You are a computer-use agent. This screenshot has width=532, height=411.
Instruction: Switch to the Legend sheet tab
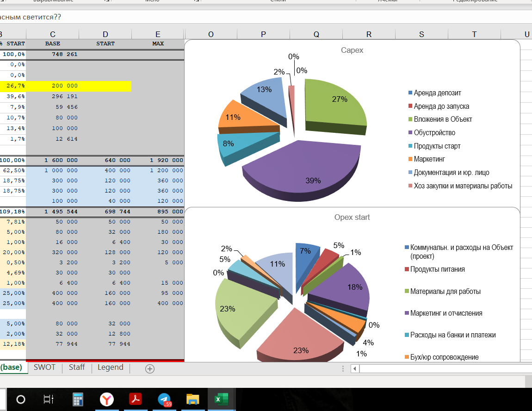[110, 367]
